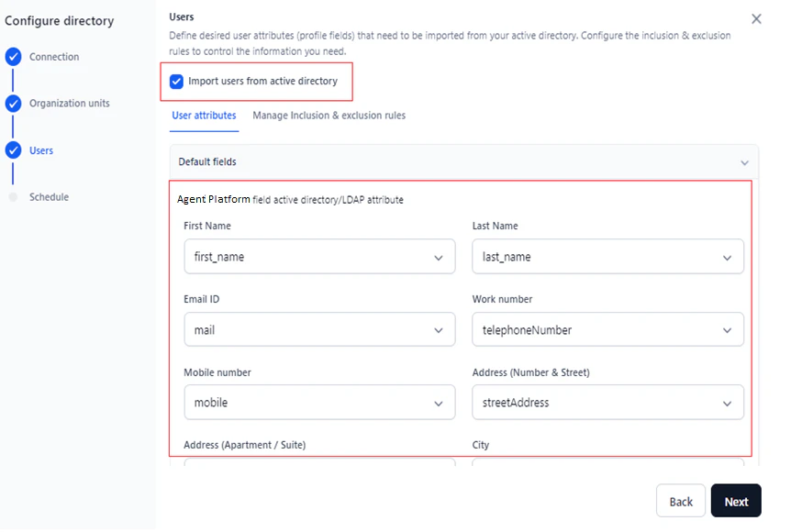Screen dimensions: 802x532
Task: Select the Schedule step indicator circle
Action: [13, 196]
